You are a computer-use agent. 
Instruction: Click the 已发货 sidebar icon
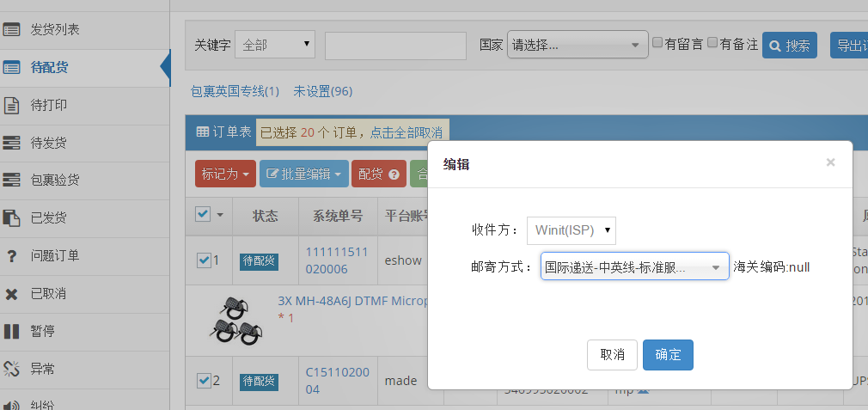(x=12, y=218)
